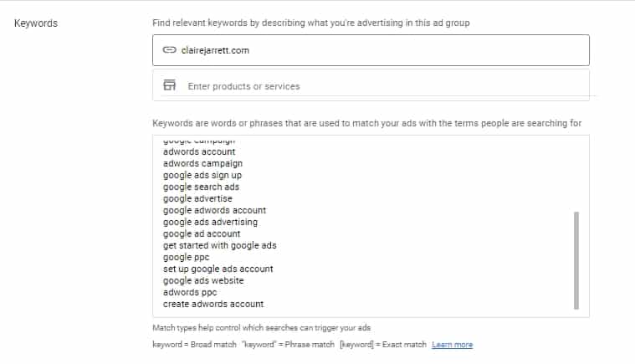This screenshot has width=635, height=364.
Task: Click the 'google search ads' keyword
Action: [201, 187]
